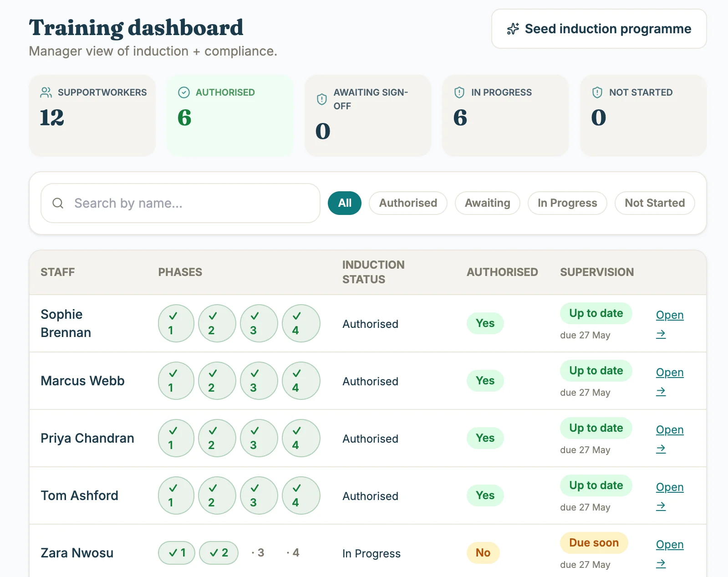Click the Seed induction programme button

(x=599, y=29)
